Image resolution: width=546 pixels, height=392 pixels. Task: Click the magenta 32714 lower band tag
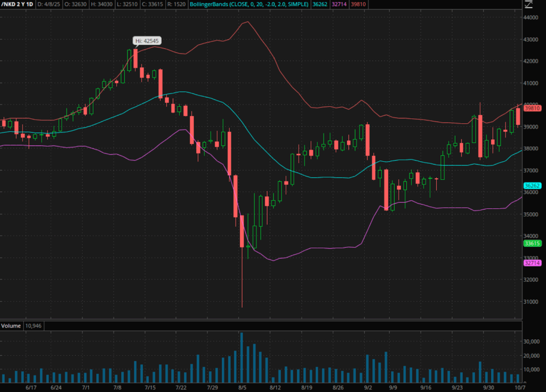[x=533, y=263]
